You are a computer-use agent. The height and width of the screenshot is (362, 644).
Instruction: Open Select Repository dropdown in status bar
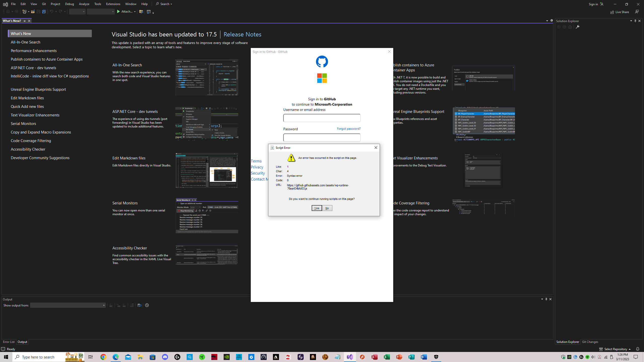tap(615, 349)
